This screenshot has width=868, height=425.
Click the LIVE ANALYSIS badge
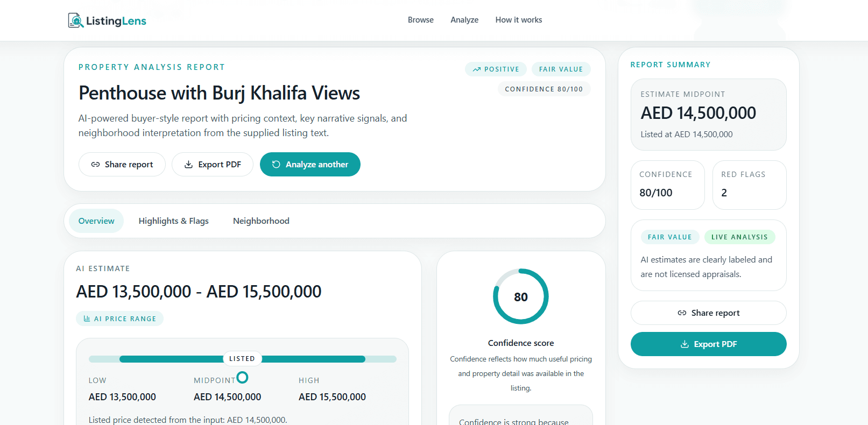point(739,237)
